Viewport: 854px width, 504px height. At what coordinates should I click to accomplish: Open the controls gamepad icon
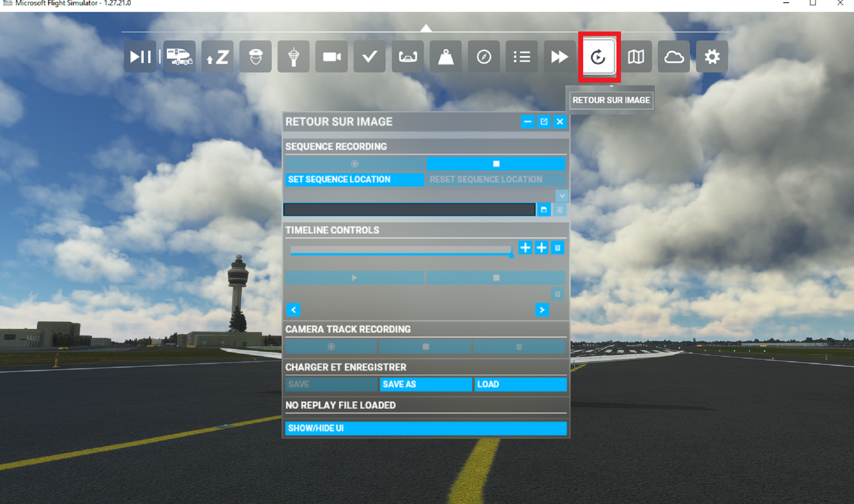tap(408, 56)
